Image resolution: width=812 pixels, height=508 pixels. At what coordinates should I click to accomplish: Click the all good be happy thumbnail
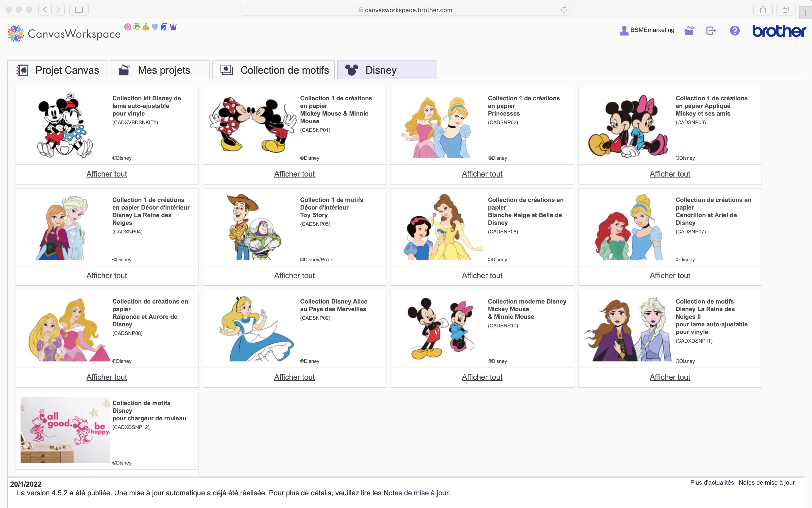tap(65, 430)
